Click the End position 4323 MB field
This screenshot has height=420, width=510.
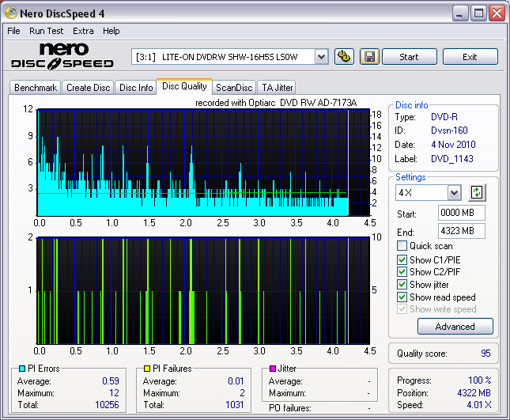462,231
